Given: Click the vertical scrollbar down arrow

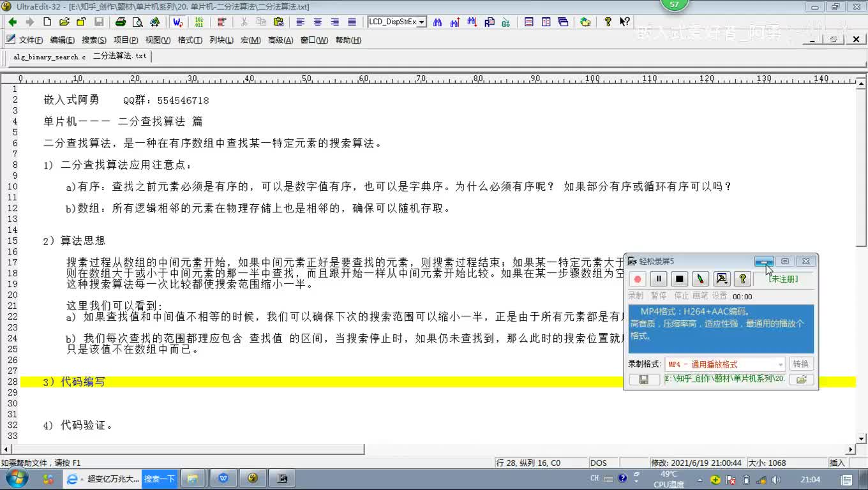Looking at the screenshot, I should [862, 438].
